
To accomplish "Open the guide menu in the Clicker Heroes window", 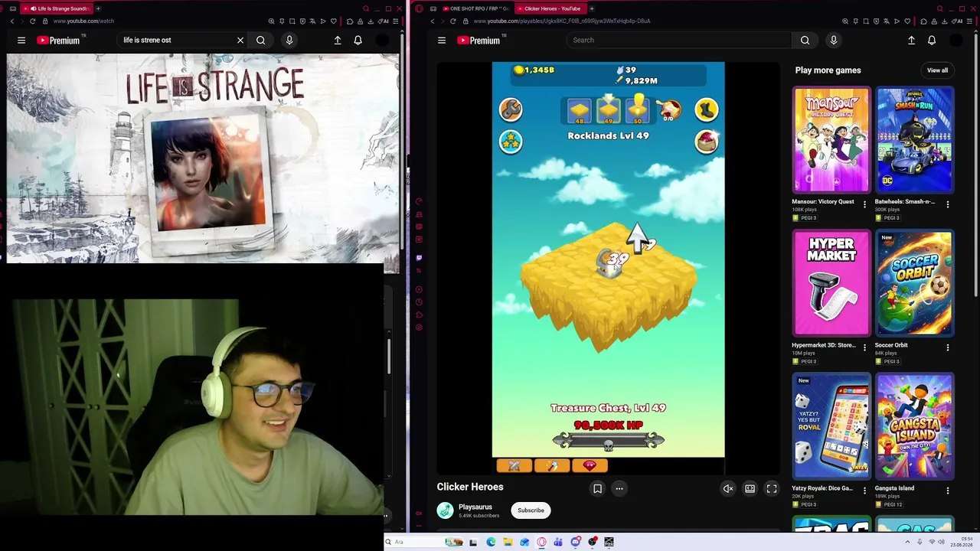I will point(442,40).
